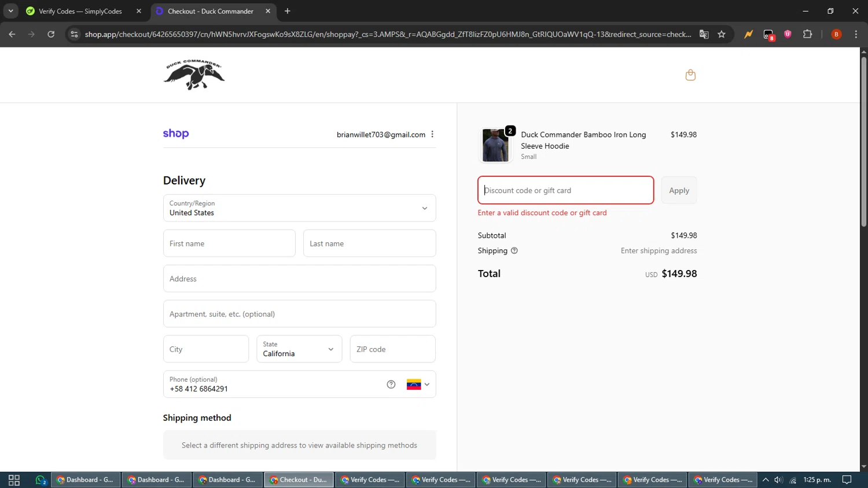Viewport: 868px width, 488px height.
Task: Click the phone field help question icon
Action: click(391, 385)
